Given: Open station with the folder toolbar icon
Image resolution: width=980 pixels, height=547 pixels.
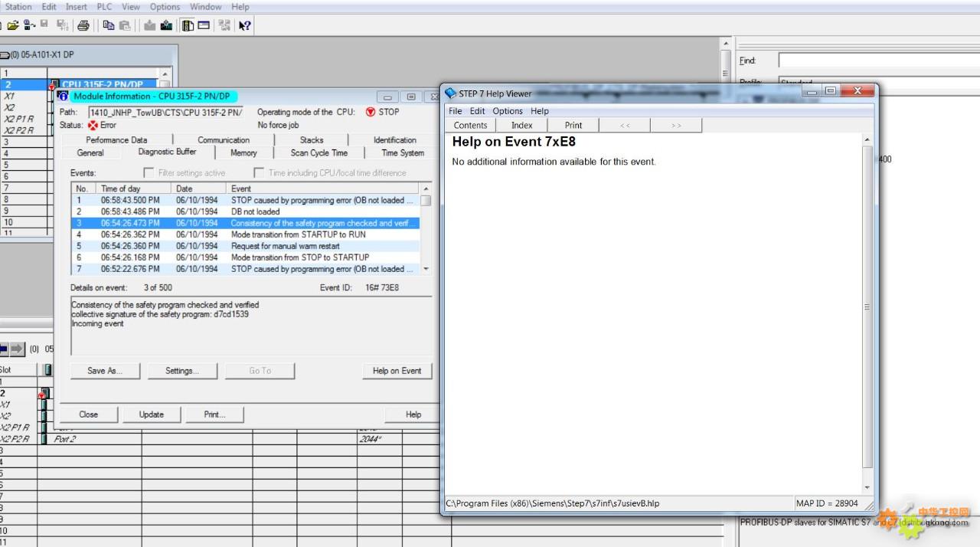Looking at the screenshot, I should pos(13,25).
